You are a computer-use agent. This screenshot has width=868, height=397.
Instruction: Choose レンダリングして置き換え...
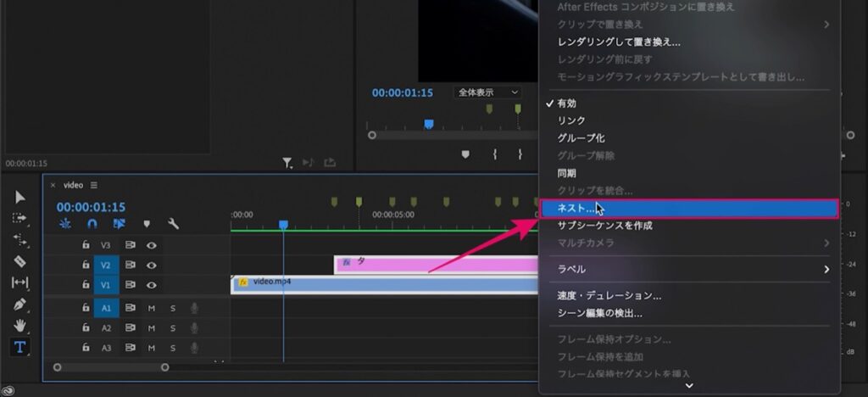point(619,42)
